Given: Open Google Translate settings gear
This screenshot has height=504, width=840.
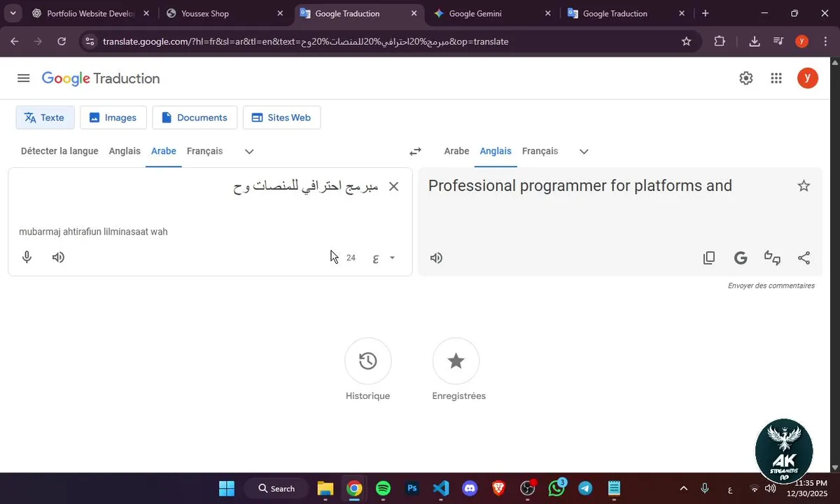Looking at the screenshot, I should click(746, 78).
